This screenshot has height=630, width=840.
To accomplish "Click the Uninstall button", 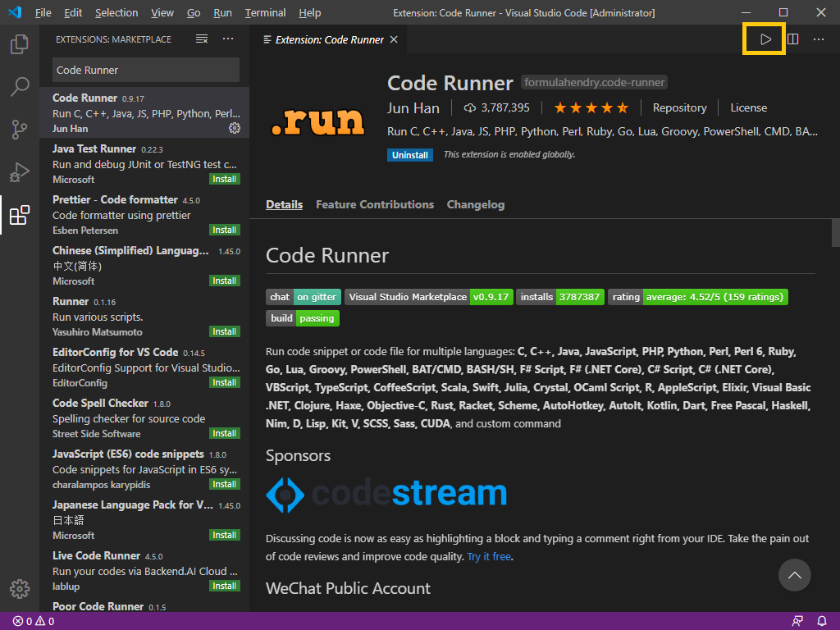I will (410, 155).
